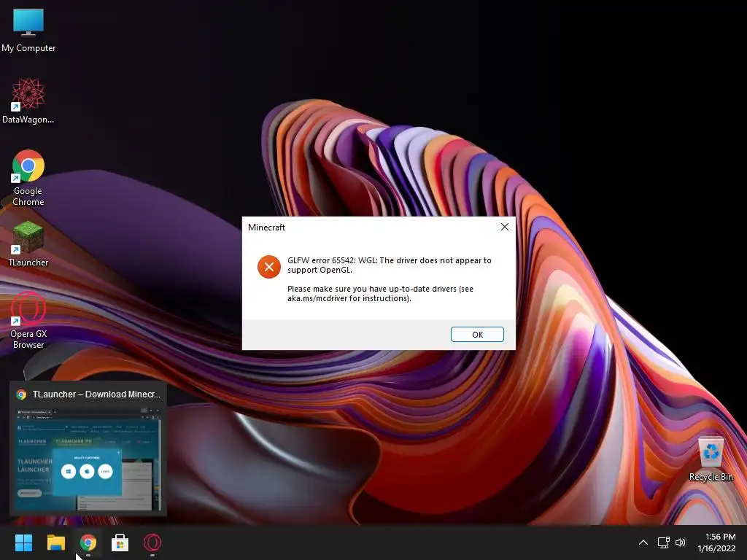The image size is (747, 560).
Task: Click the TLauncher Chrome preview thumbnail
Action: [x=88, y=459]
